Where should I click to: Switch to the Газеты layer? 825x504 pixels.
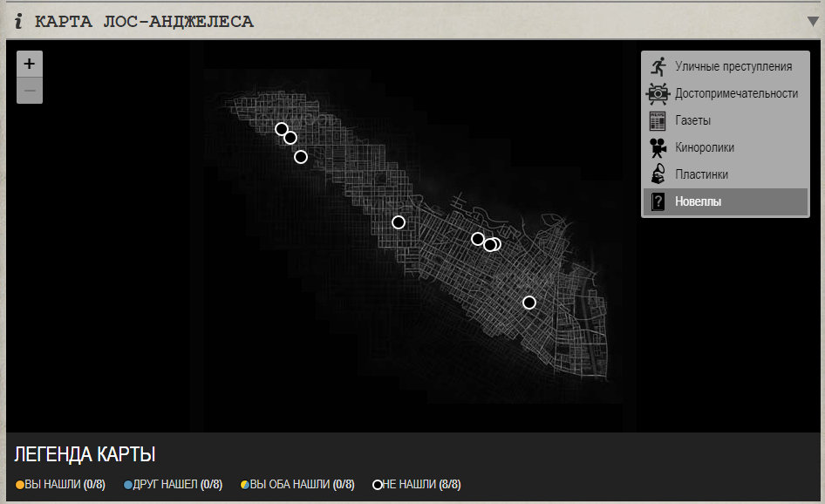[x=692, y=120]
